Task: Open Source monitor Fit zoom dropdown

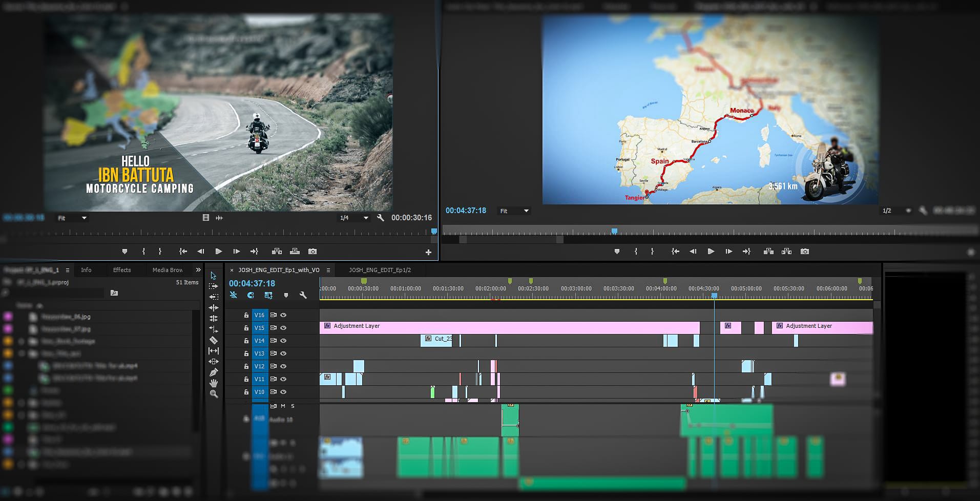Action: pyautogui.click(x=72, y=218)
